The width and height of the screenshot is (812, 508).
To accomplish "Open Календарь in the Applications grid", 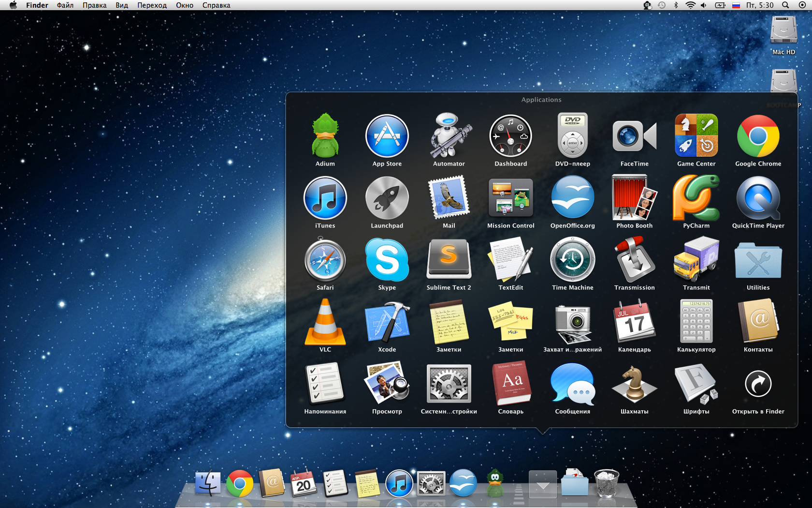I will pos(635,322).
